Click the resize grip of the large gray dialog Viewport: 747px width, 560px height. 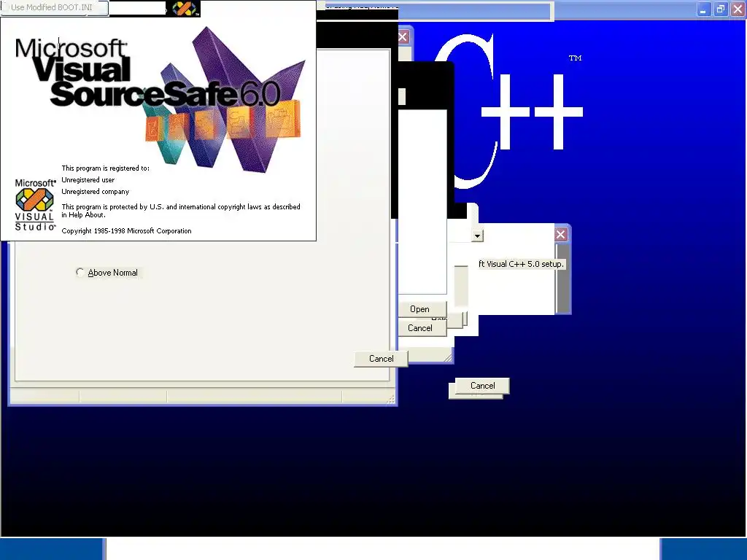coord(391,399)
